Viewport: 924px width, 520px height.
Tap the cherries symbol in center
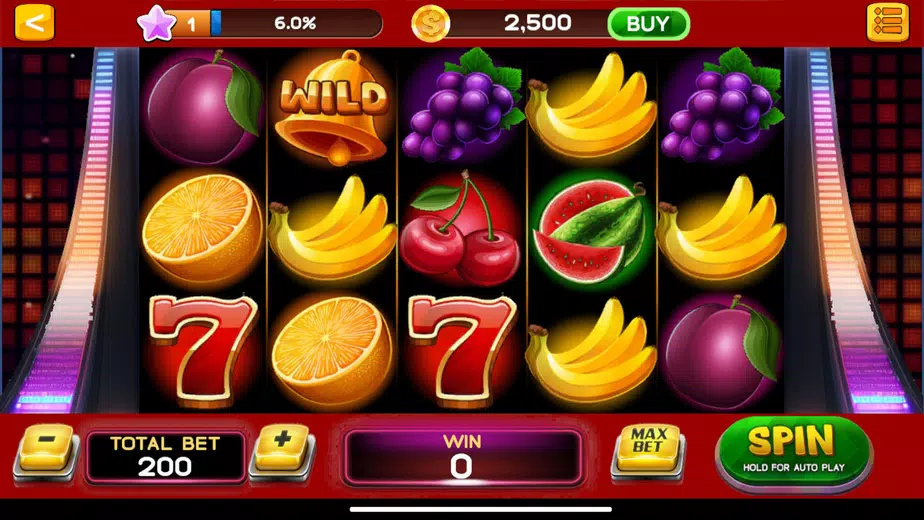[461, 229]
